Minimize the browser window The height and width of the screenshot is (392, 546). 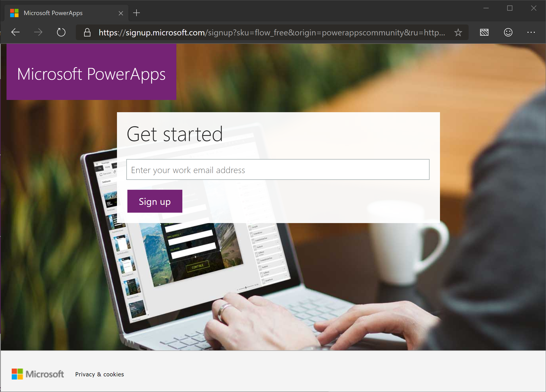click(486, 8)
